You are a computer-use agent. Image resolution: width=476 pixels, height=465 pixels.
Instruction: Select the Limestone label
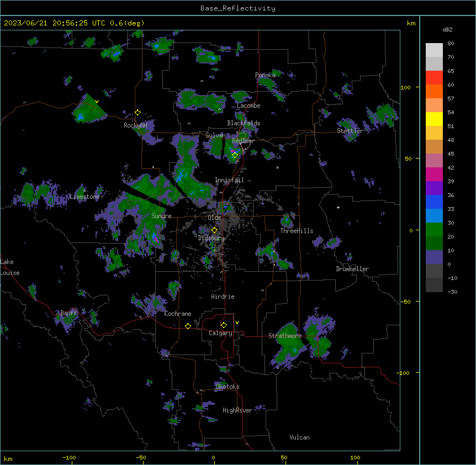pos(84,197)
